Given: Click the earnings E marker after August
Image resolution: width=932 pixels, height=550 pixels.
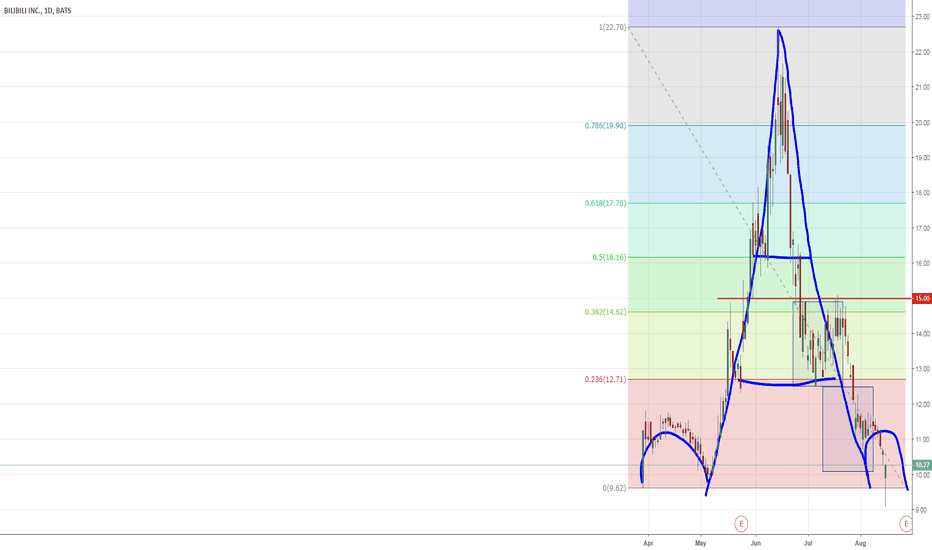Looking at the screenshot, I should point(906,523).
